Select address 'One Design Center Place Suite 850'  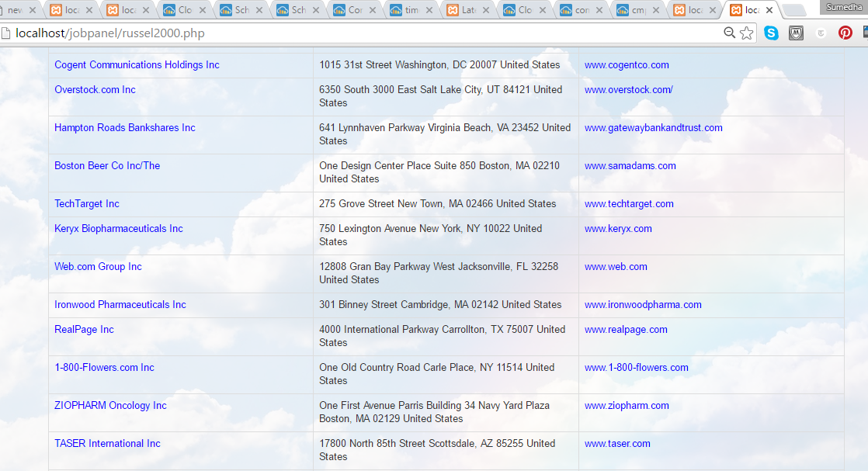pyautogui.click(x=398, y=165)
